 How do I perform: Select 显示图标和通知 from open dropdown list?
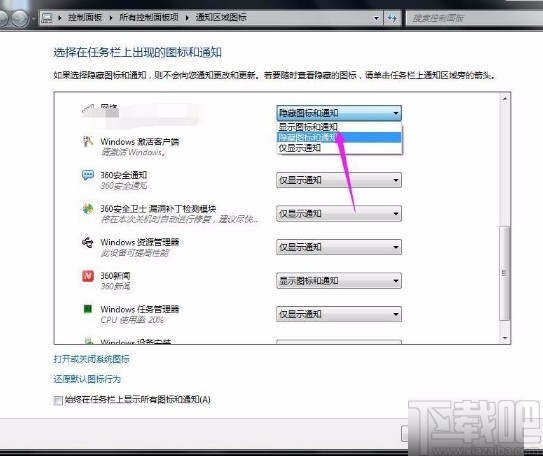[x=339, y=127]
